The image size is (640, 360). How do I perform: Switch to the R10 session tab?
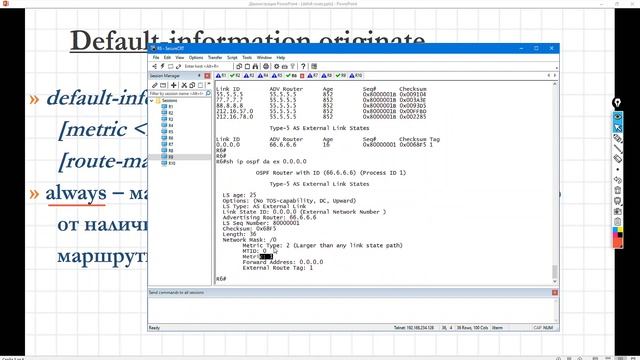[356, 76]
